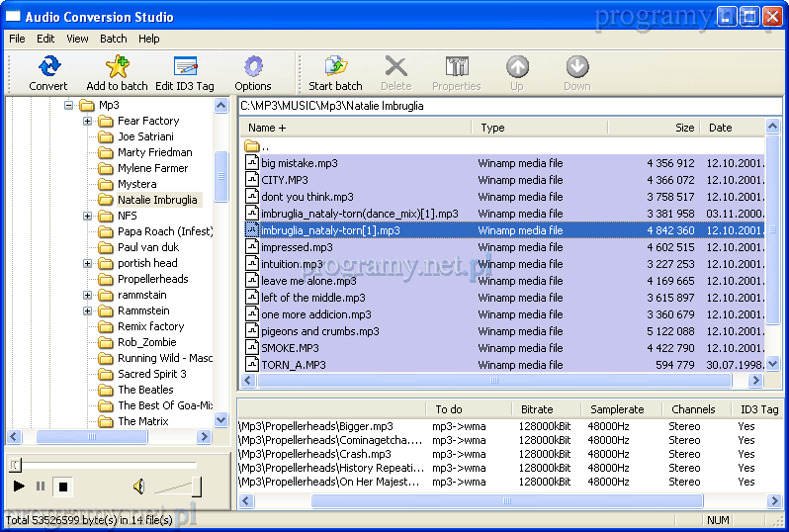Select the Sacred Spirit 3 folder
This screenshot has width=789, height=532.
point(151,374)
